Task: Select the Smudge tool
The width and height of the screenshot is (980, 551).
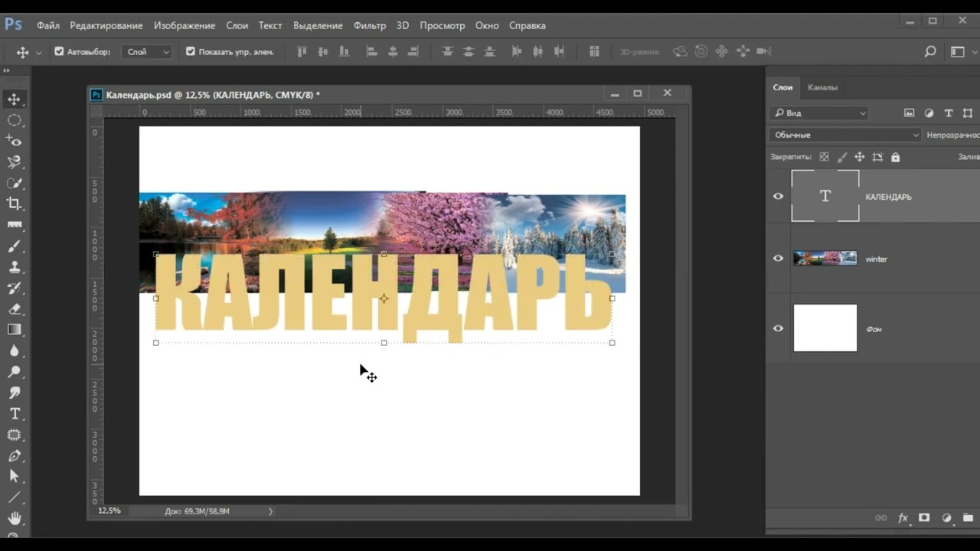Action: (15, 392)
